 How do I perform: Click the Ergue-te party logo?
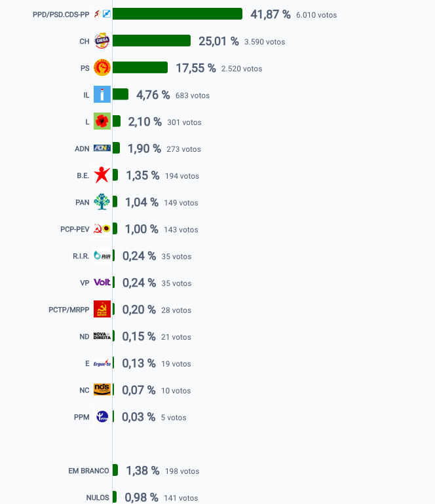point(102,363)
